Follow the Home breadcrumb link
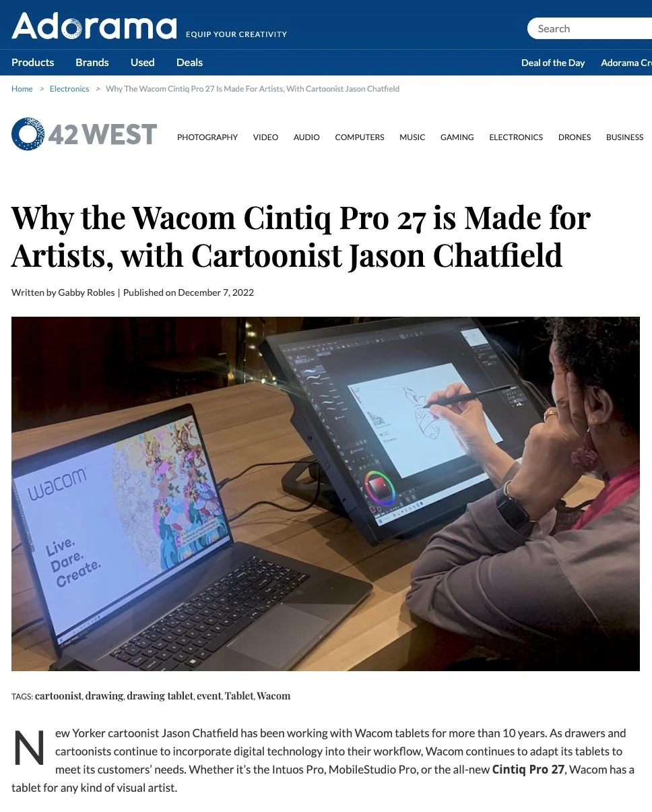This screenshot has height=812, width=652. coord(22,89)
